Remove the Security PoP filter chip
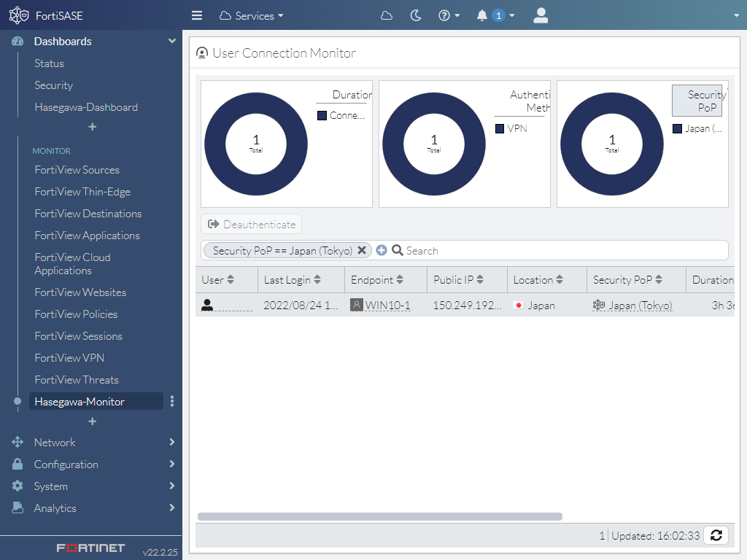Image resolution: width=747 pixels, height=560 pixels. pos(362,250)
